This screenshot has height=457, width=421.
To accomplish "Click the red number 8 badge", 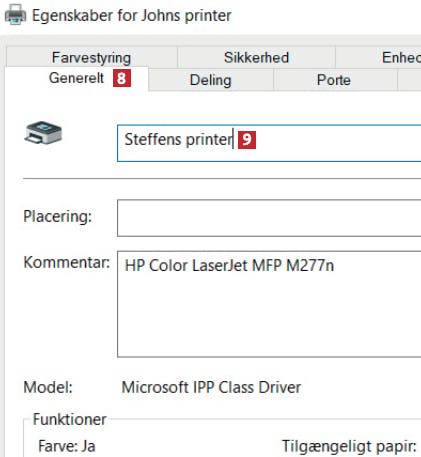I will pos(122,78).
